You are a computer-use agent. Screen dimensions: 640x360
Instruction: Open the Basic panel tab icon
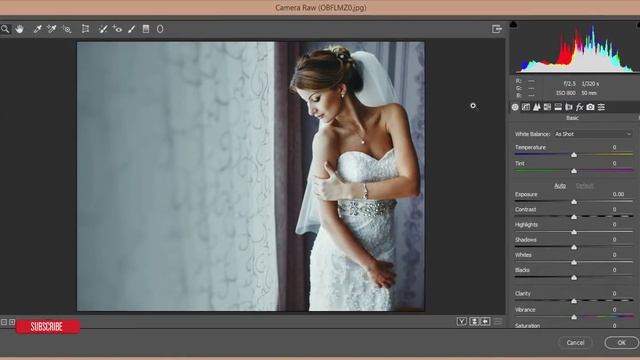pyautogui.click(x=515, y=107)
